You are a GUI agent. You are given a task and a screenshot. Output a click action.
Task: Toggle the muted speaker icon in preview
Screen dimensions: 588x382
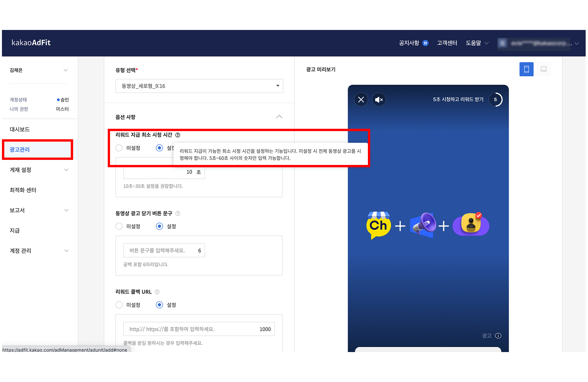point(379,100)
